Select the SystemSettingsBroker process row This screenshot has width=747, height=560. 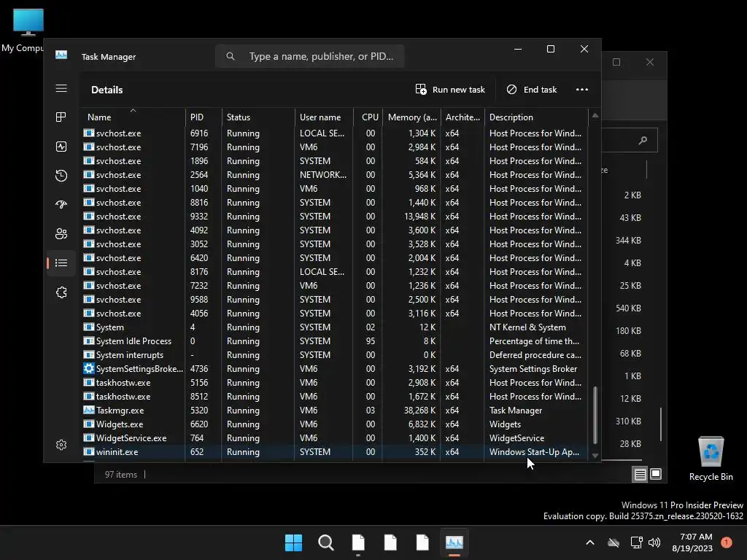click(x=336, y=368)
